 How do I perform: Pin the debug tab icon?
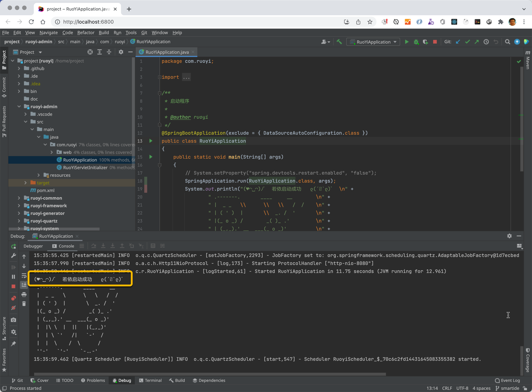pyautogui.click(x=14, y=343)
